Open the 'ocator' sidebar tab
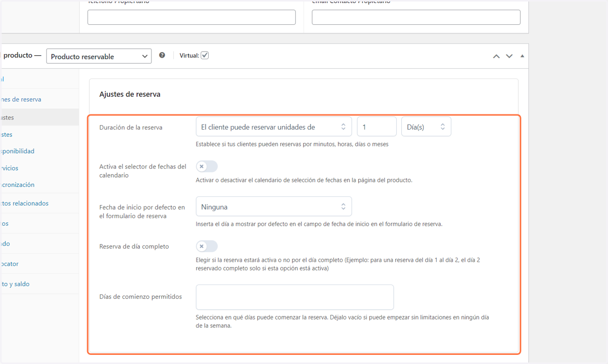 click(x=9, y=264)
